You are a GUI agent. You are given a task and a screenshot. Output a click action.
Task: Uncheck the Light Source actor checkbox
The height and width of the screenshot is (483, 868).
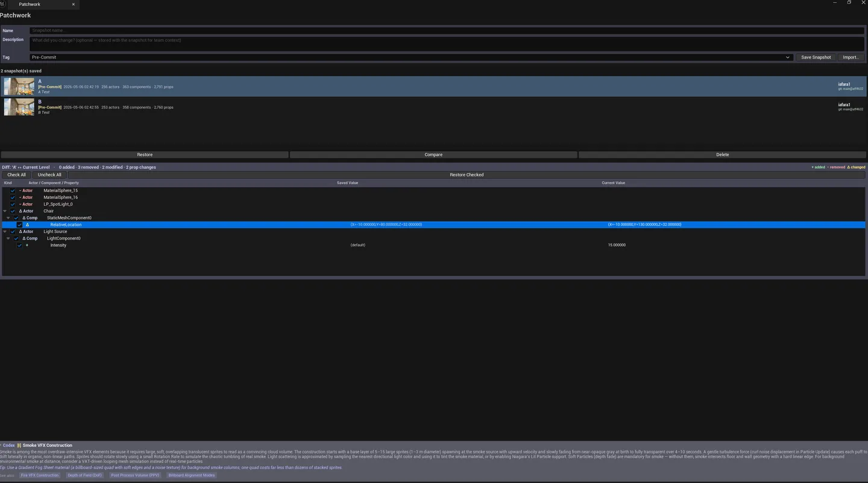tap(13, 231)
